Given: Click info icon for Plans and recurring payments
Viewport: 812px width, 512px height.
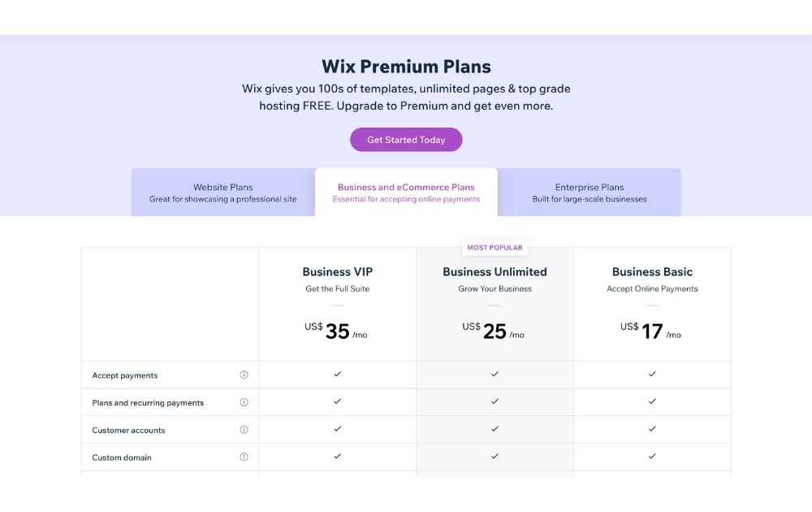Looking at the screenshot, I should pos(244,402).
